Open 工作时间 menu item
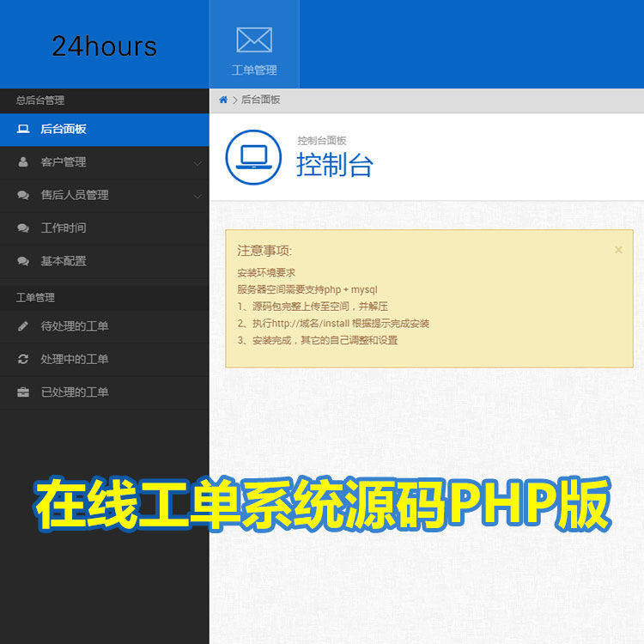 click(104, 228)
